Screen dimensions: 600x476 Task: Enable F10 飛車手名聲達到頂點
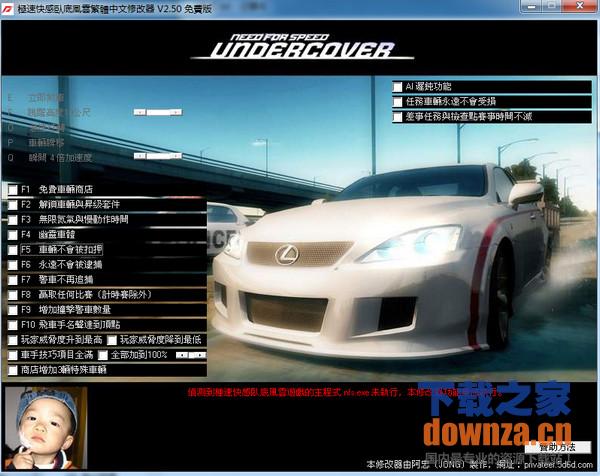(x=13, y=325)
